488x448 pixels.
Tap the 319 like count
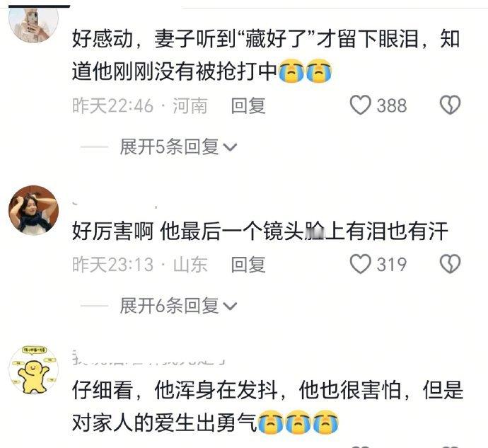tap(392, 265)
